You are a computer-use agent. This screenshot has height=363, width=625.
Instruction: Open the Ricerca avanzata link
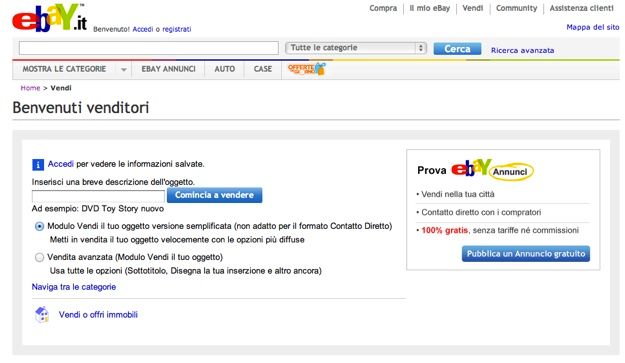pos(522,50)
